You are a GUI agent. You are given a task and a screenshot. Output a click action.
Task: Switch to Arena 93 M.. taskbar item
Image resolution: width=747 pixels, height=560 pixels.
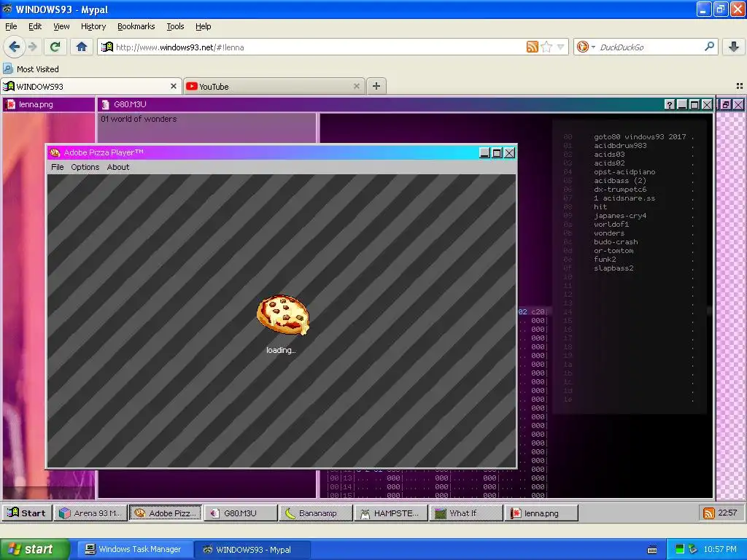(x=90, y=513)
